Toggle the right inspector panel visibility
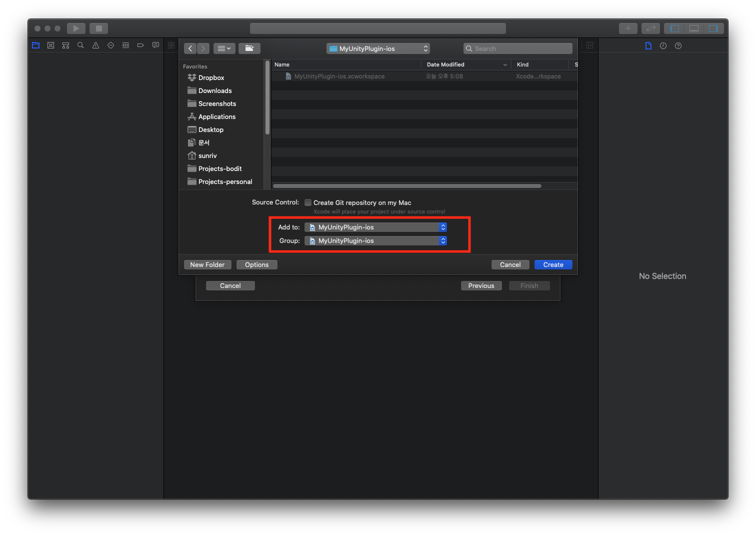 click(x=713, y=28)
